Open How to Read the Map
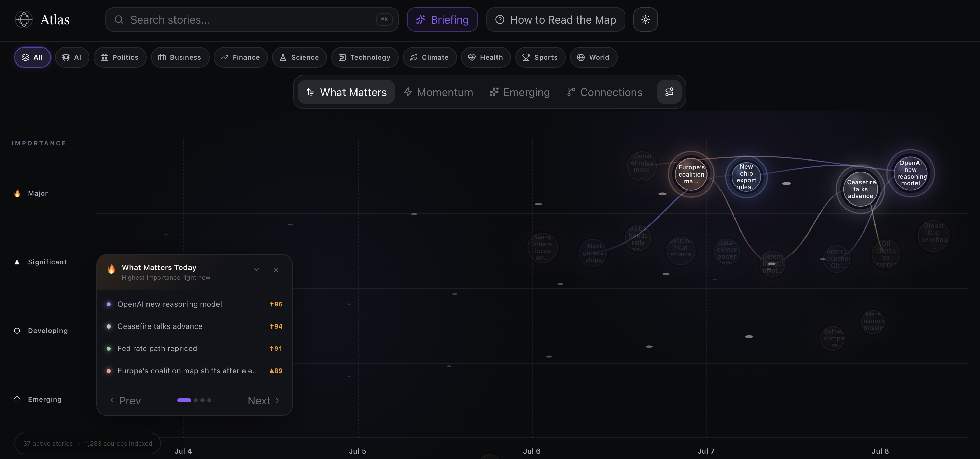This screenshot has width=980, height=459. pyautogui.click(x=556, y=19)
